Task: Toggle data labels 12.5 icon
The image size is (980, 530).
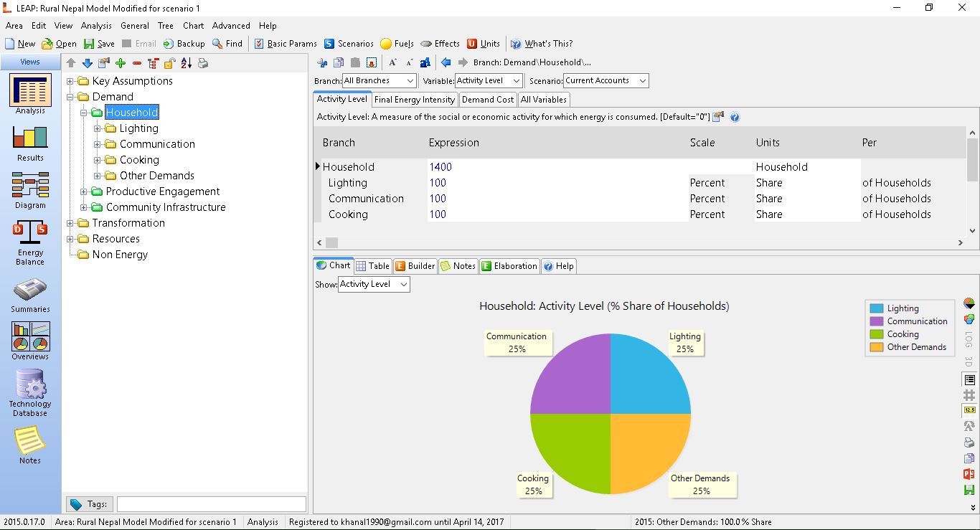Action: [x=969, y=410]
